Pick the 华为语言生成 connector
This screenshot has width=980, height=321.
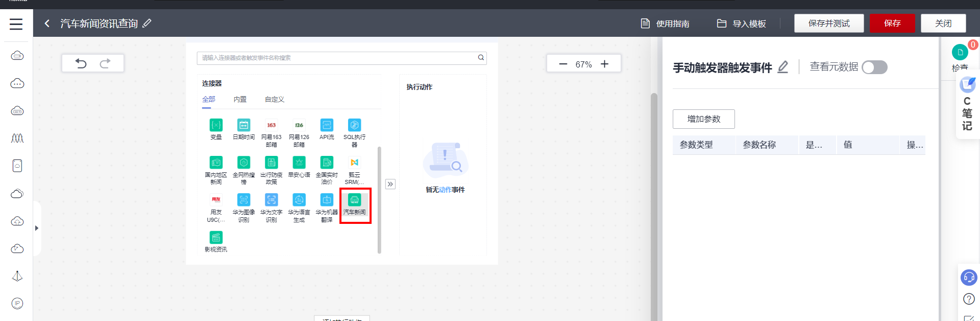299,200
